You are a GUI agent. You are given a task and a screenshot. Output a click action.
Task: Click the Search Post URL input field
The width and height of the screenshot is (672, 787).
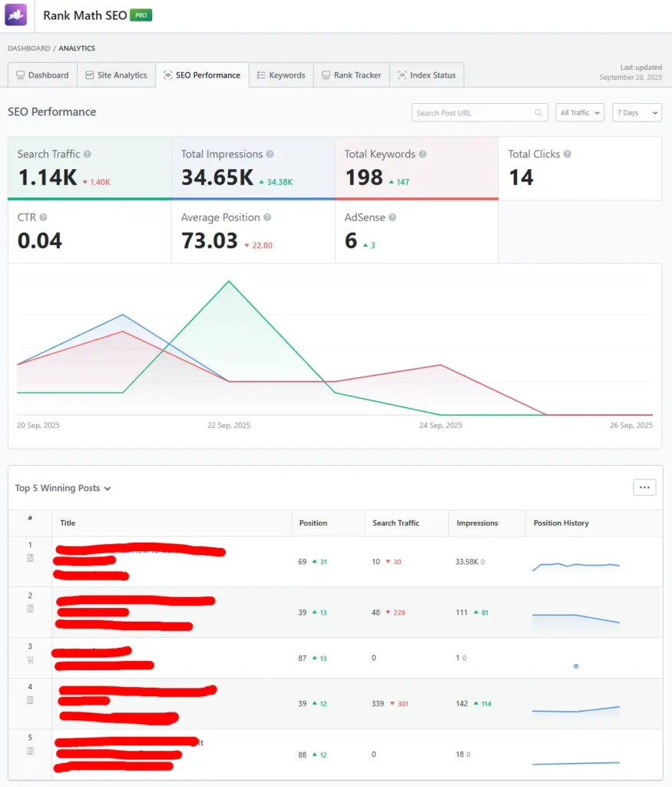tap(472, 113)
